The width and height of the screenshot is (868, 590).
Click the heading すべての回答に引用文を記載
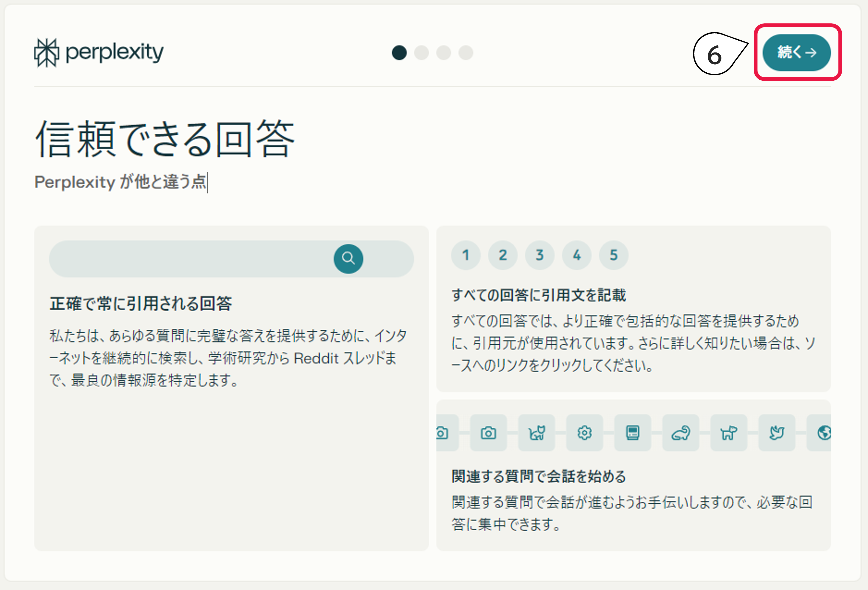click(539, 295)
